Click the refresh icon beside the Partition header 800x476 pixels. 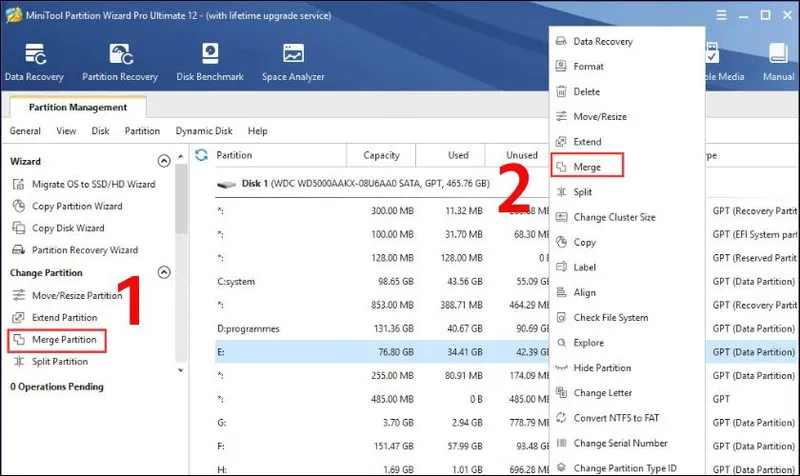pyautogui.click(x=202, y=155)
